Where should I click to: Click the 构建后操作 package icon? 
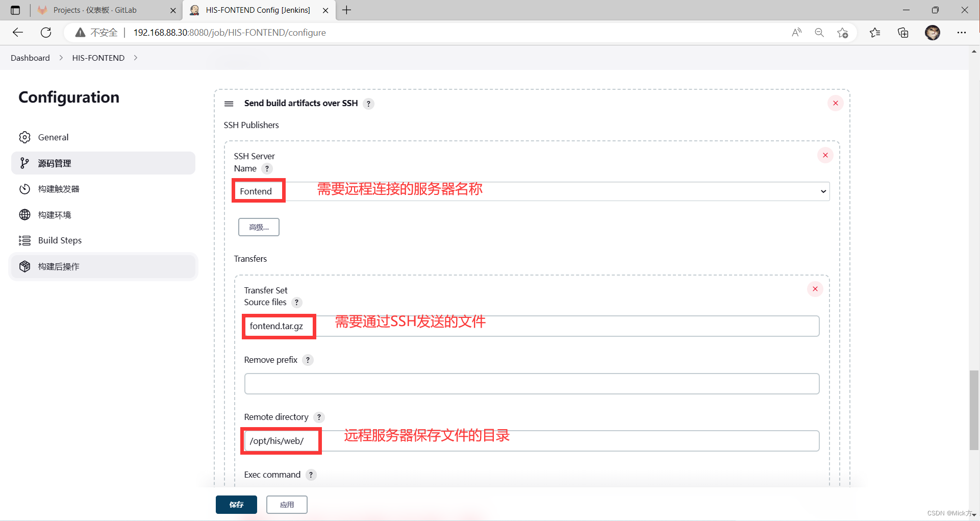click(25, 266)
